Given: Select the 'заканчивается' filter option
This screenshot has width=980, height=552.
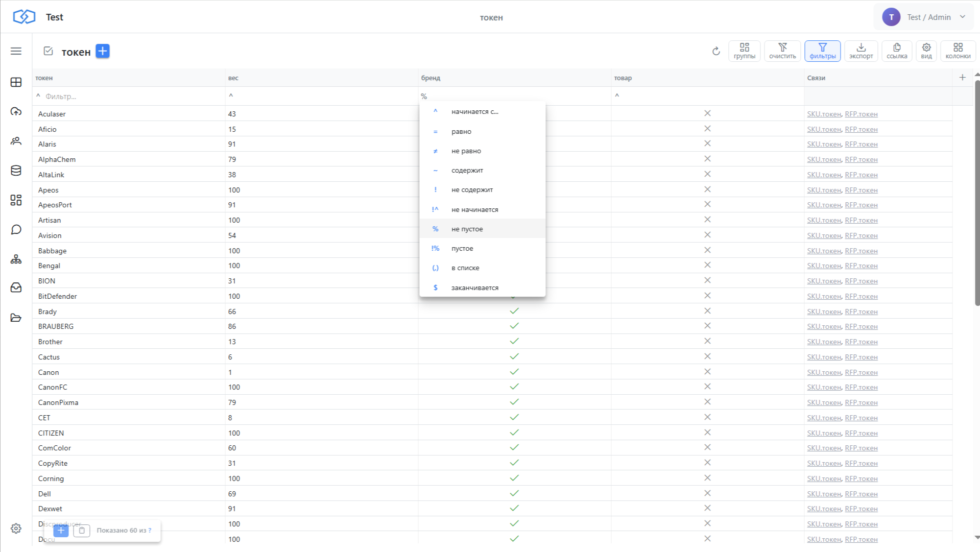Looking at the screenshot, I should (482, 287).
